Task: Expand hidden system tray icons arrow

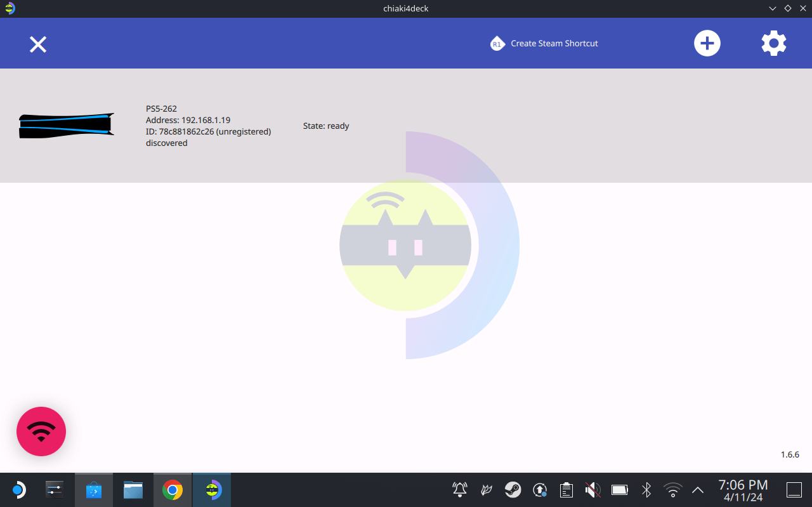Action: pyautogui.click(x=698, y=490)
